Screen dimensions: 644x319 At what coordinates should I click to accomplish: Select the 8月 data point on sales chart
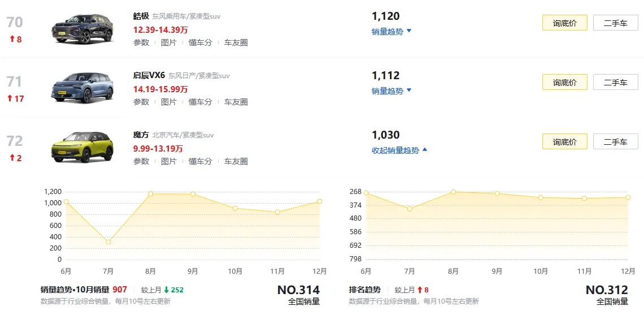pyautogui.click(x=150, y=193)
